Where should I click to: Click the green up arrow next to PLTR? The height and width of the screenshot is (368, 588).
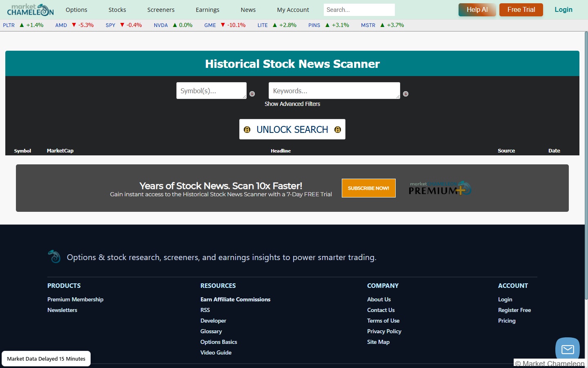pos(22,25)
